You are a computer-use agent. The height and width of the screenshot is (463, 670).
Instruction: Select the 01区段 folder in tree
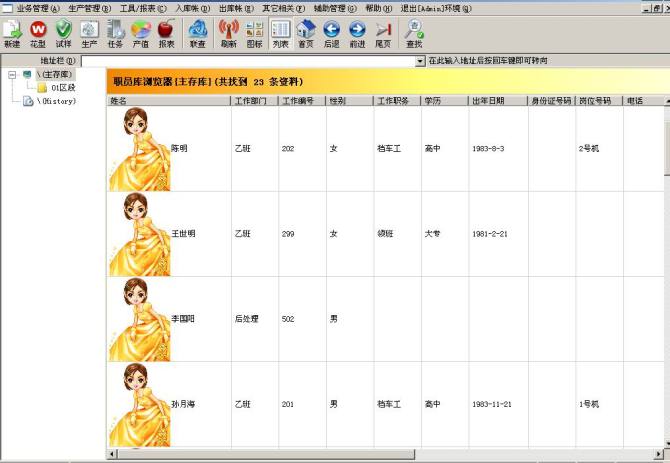[x=62, y=88]
